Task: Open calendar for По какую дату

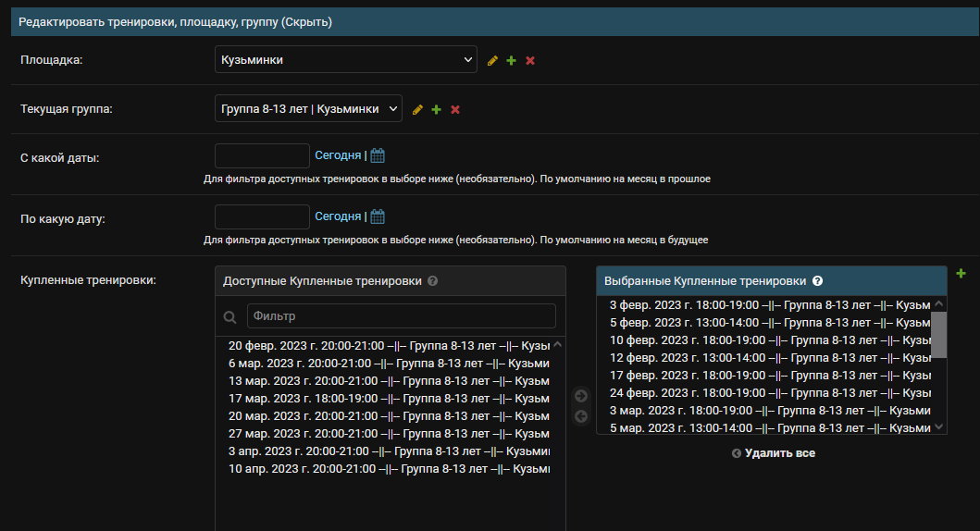Action: point(378,216)
